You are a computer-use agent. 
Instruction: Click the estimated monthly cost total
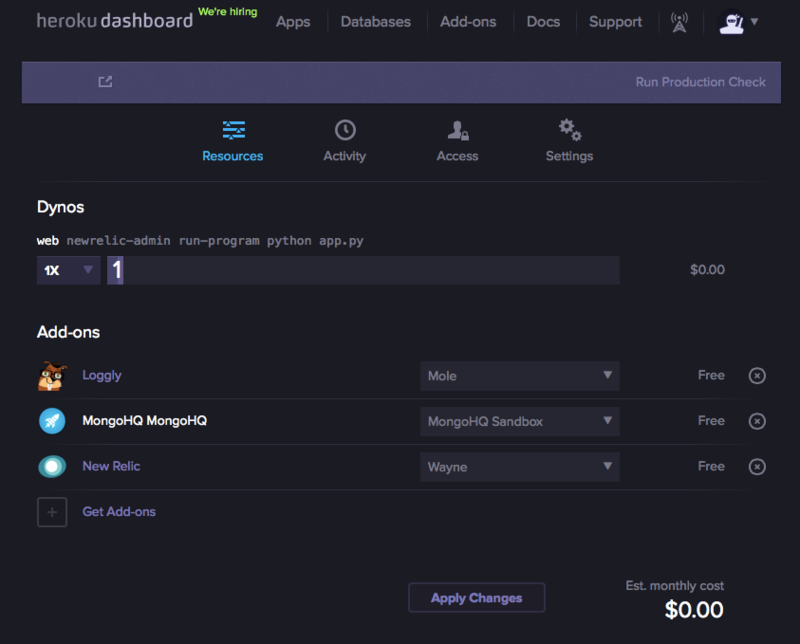coord(694,610)
